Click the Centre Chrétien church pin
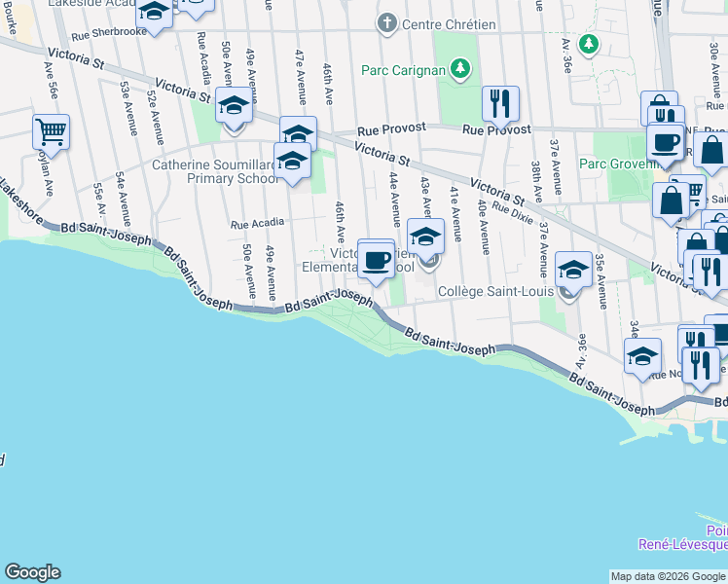Viewport: 728px width, 584px height. coord(387,23)
